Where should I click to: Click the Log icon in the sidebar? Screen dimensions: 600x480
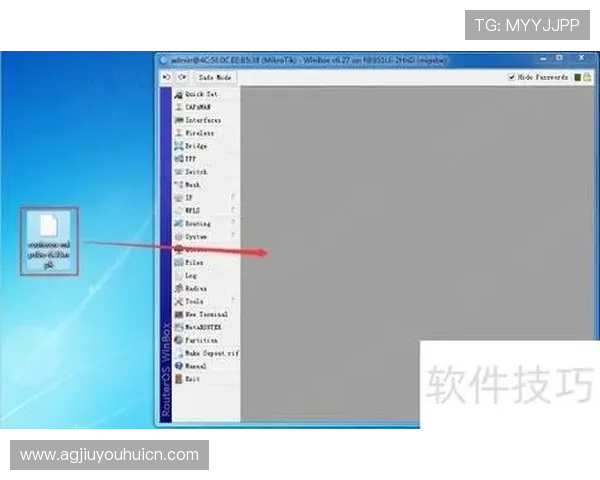click(x=179, y=276)
